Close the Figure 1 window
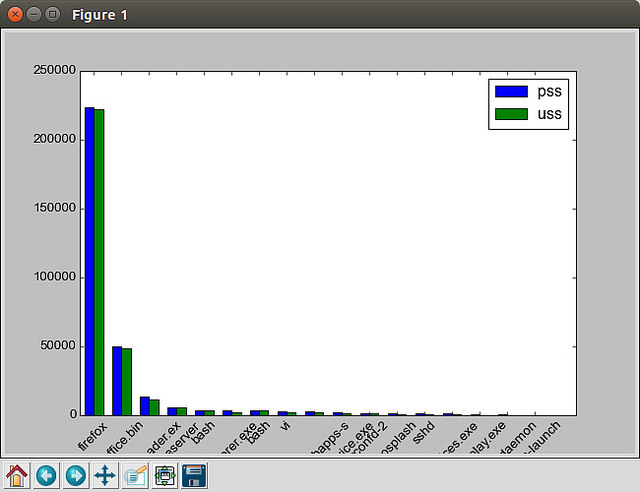This screenshot has height=492, width=640. (x=15, y=14)
